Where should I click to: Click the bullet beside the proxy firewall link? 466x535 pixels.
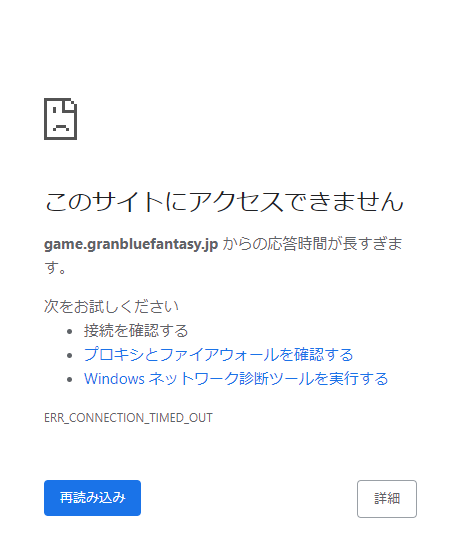[x=70, y=355]
